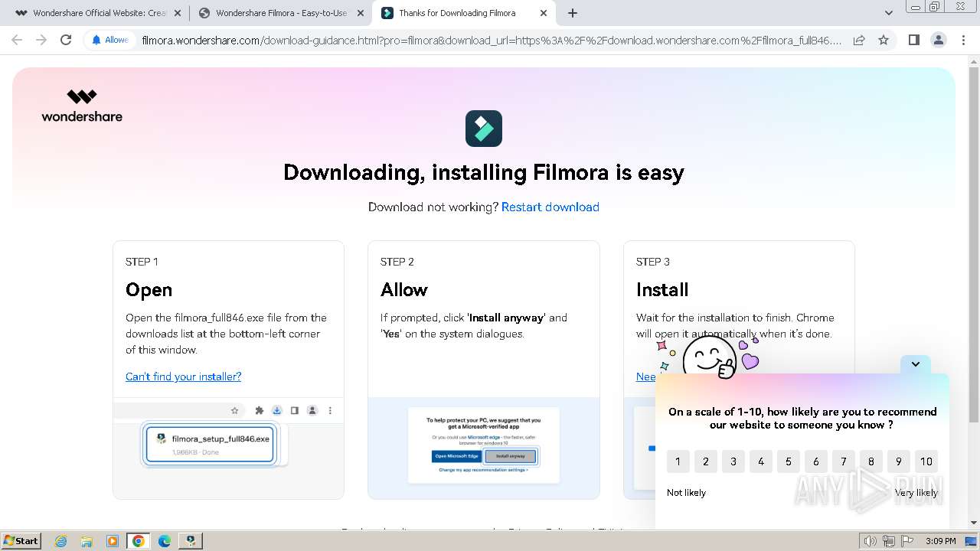The width and height of the screenshot is (980, 551).
Task: Rate 3 on the survey
Action: coord(733,461)
